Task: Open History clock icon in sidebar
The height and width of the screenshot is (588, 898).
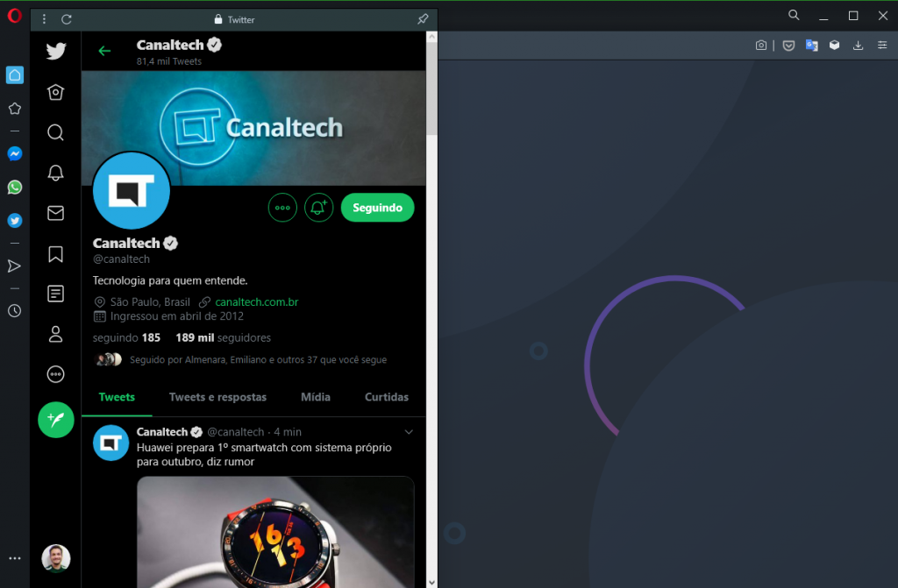Action: point(14,311)
